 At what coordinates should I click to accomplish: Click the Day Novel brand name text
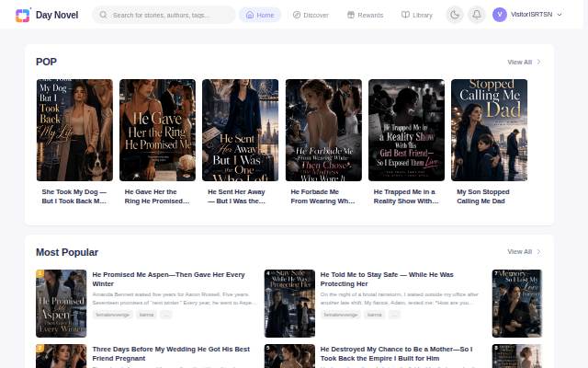(x=57, y=15)
